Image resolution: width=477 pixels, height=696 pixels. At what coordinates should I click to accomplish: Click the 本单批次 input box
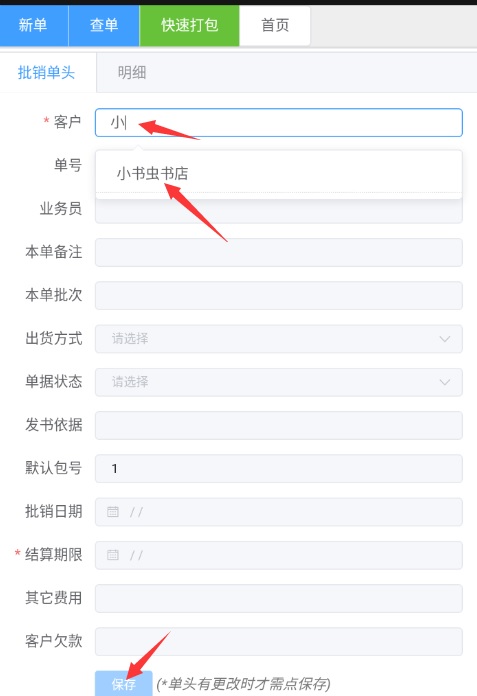pyautogui.click(x=279, y=296)
